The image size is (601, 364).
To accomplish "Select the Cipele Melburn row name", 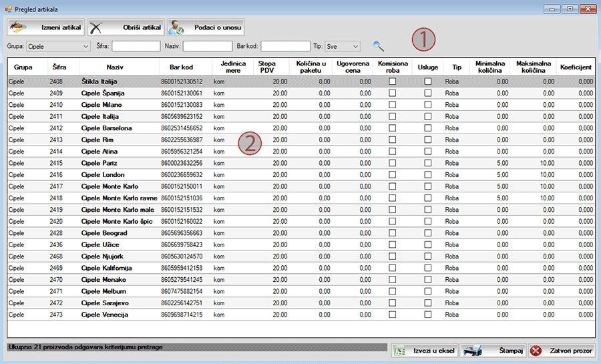I will click(104, 291).
